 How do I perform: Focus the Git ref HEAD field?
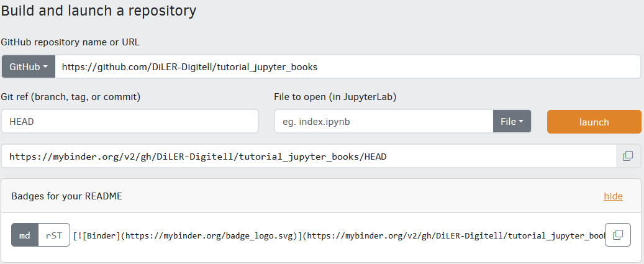click(130, 122)
